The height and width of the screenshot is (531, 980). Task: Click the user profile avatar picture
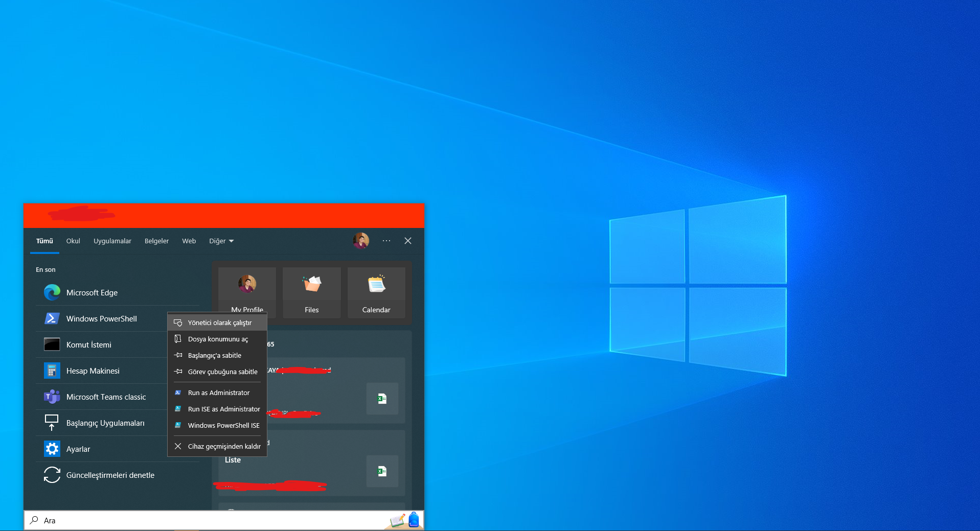[x=361, y=241]
